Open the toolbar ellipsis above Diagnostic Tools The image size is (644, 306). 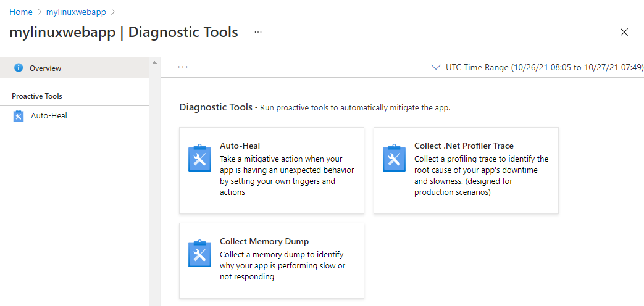183,67
